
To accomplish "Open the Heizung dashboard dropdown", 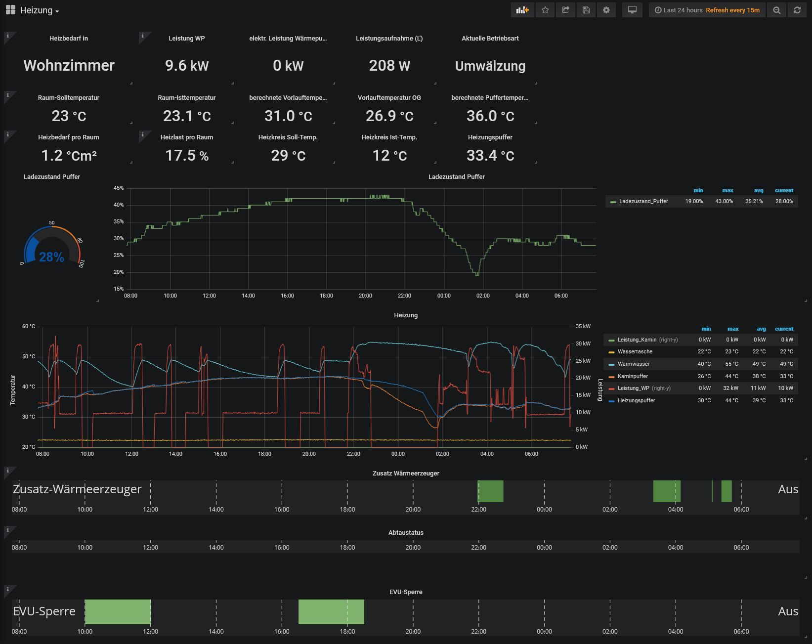I will pyautogui.click(x=40, y=10).
